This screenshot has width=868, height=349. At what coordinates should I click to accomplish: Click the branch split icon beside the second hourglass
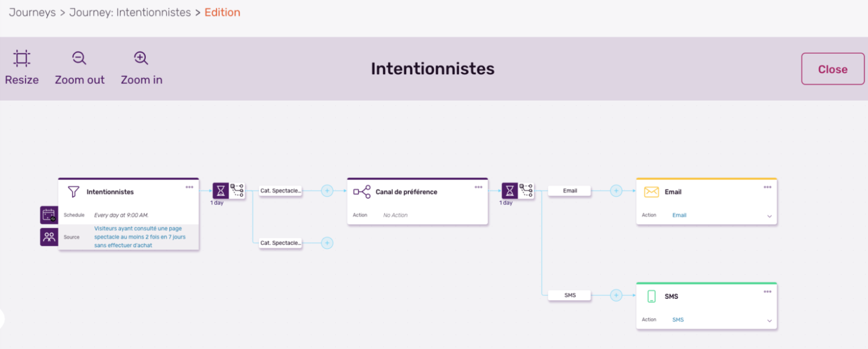(x=527, y=189)
